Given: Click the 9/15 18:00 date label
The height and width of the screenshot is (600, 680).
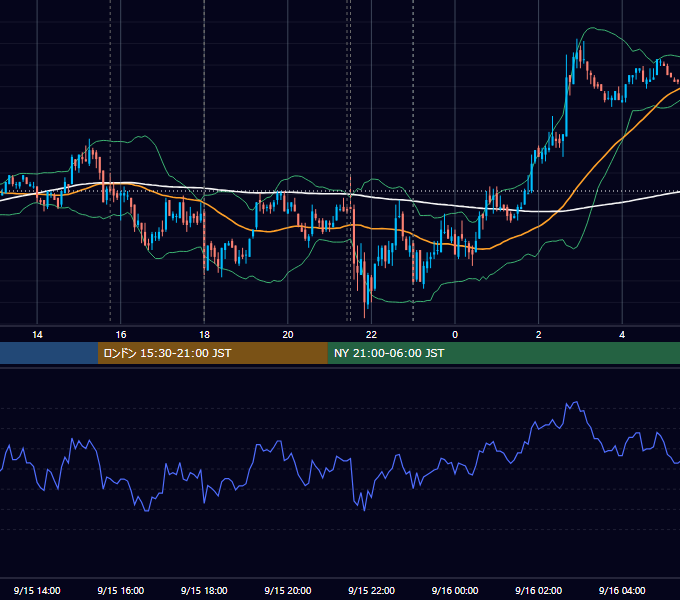Looking at the screenshot, I should [204, 590].
